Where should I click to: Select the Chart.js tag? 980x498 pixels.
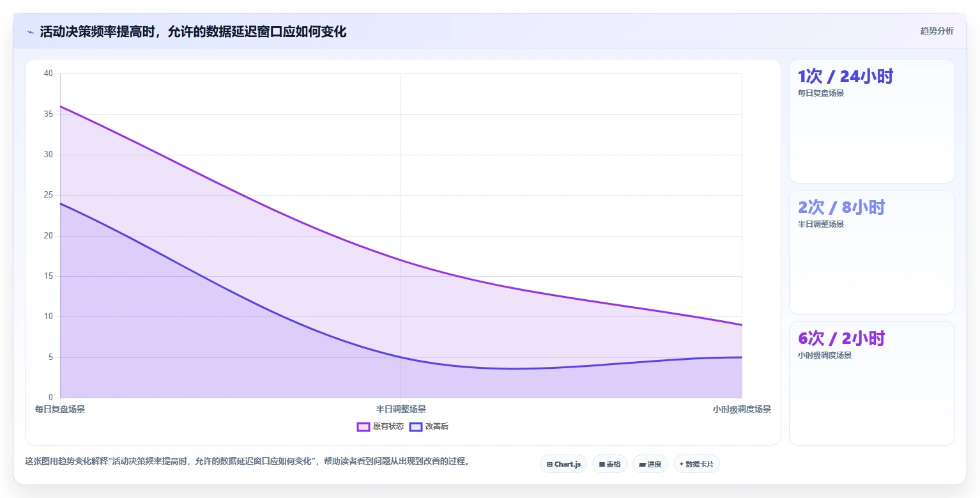click(563, 464)
